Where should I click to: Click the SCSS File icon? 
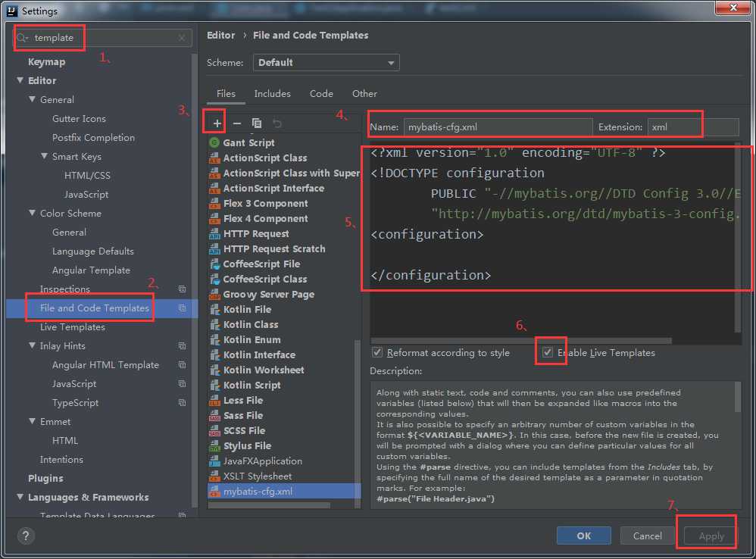[x=214, y=431]
